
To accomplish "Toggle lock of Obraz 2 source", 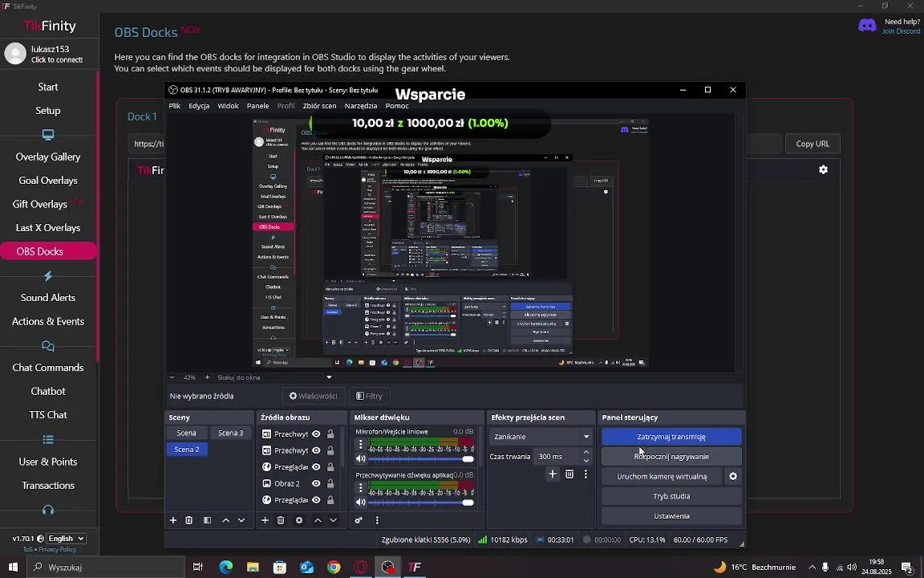I will click(330, 483).
